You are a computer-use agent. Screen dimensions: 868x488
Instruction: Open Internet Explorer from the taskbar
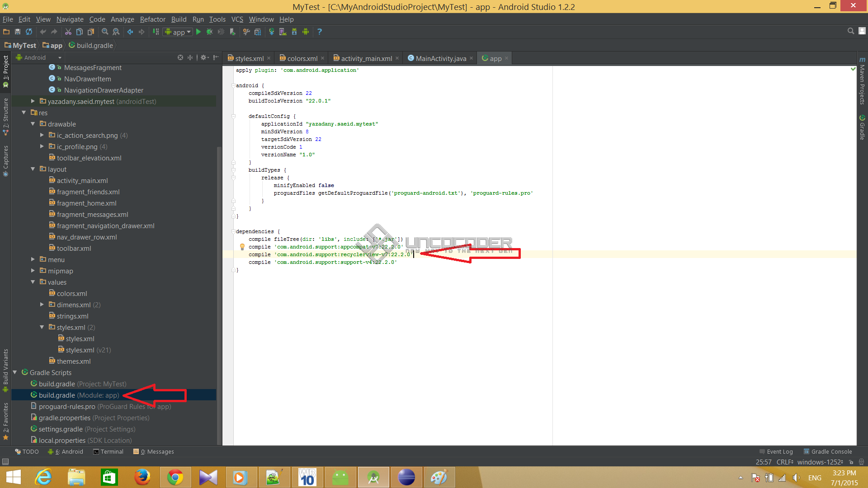(x=43, y=477)
